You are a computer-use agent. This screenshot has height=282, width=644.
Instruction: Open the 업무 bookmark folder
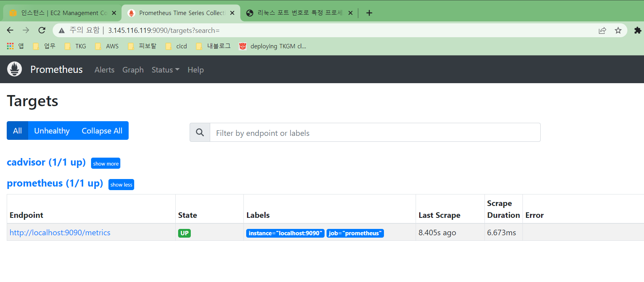point(44,46)
